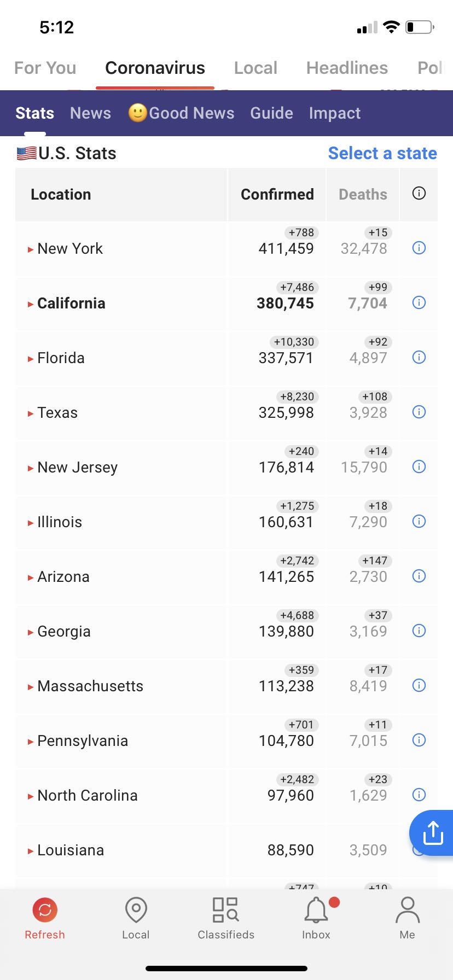Open the Good News sub-tab

point(181,113)
